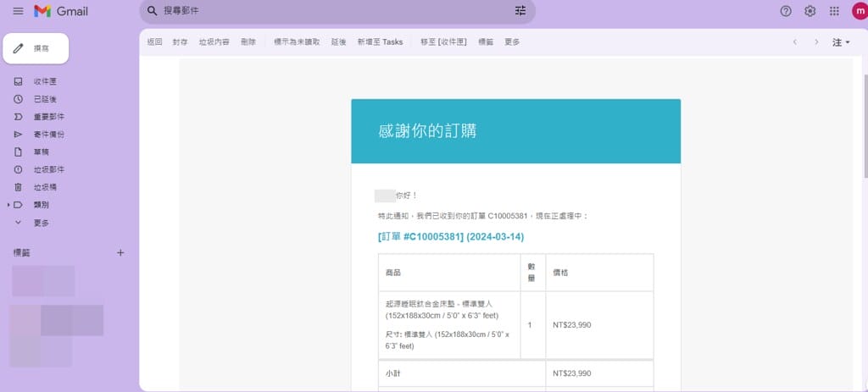Image resolution: width=868 pixels, height=392 pixels.
Task: Open the 寄件備份 sent folder
Action: [48, 135]
